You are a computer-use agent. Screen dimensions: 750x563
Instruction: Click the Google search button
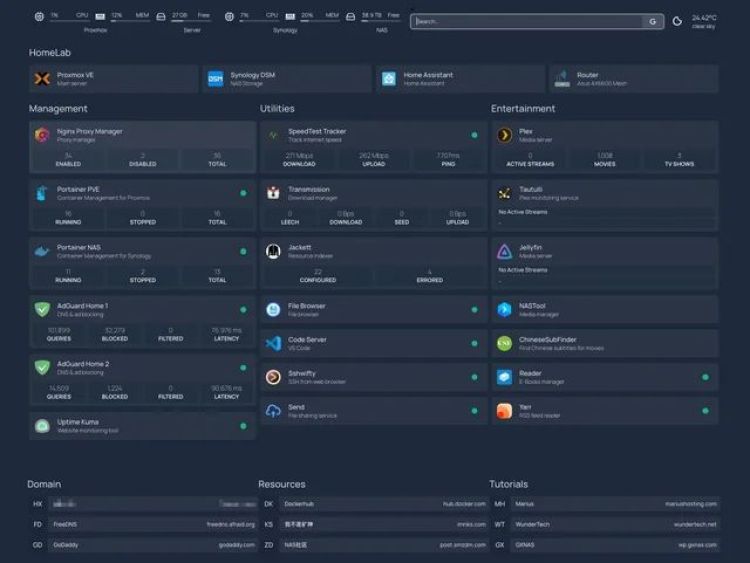point(652,21)
